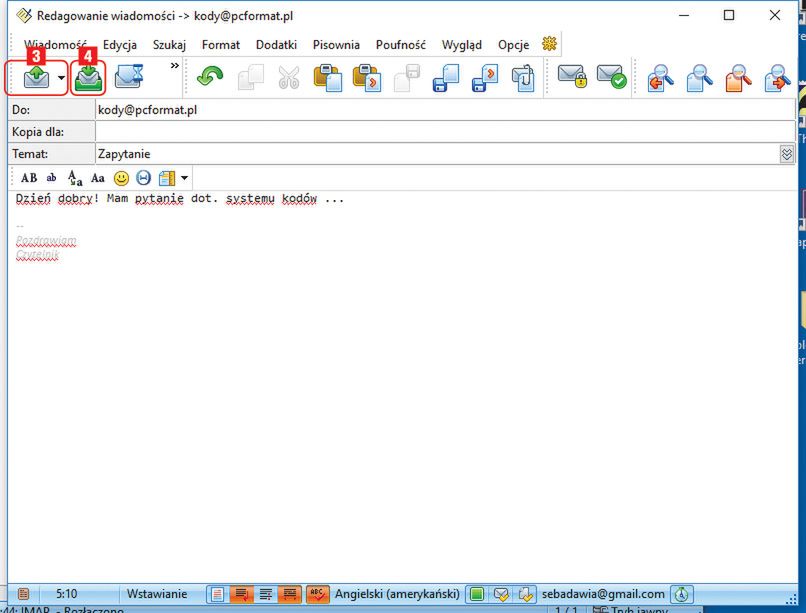Toggle the ABC spell-check status bar button

(317, 594)
